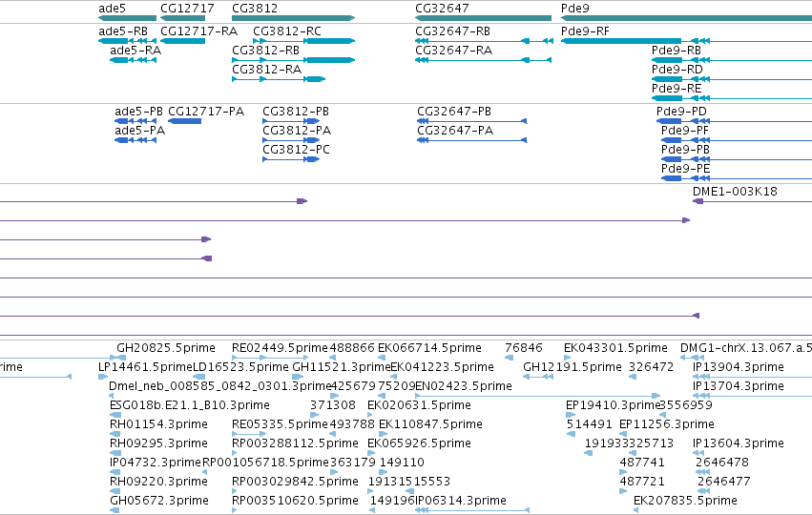812x515 pixels.
Task: Click EST RH09295.3prime
Action: pyautogui.click(x=158, y=444)
